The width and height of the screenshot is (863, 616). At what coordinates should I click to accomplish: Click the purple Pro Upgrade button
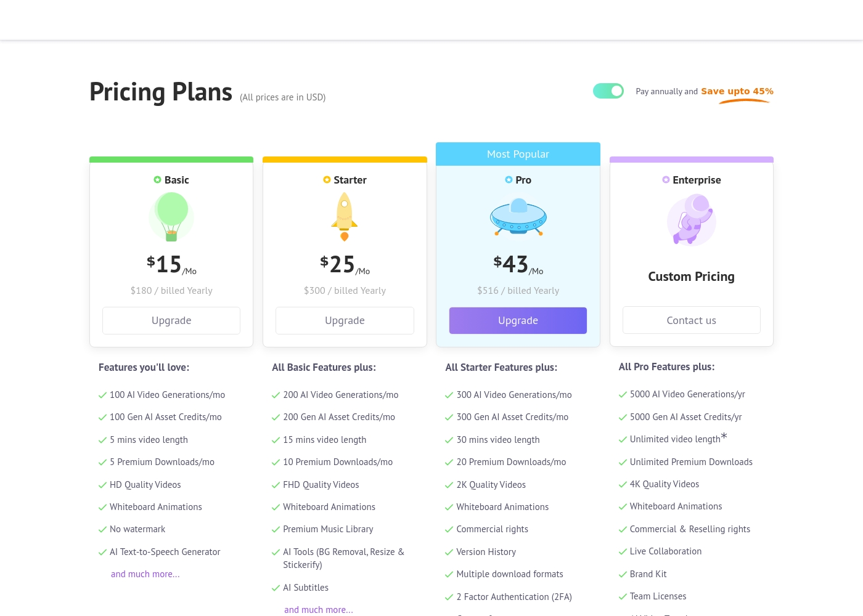518,320
